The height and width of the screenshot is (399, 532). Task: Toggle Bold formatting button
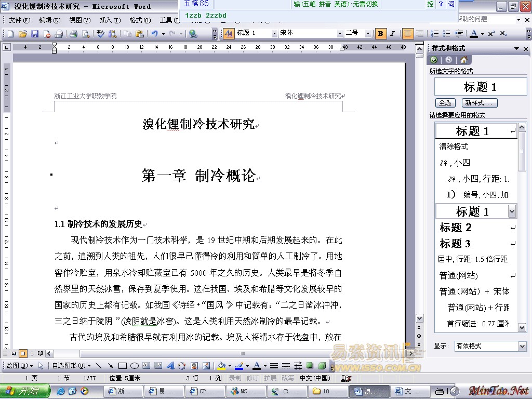pos(381,33)
